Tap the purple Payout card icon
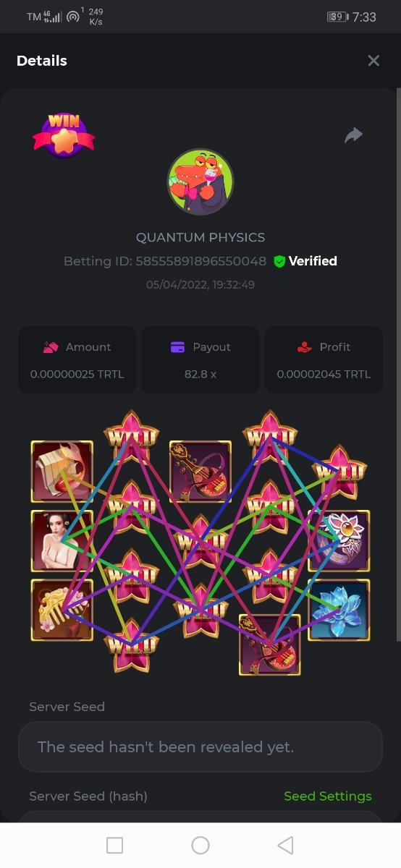401x868 pixels. pos(177,347)
